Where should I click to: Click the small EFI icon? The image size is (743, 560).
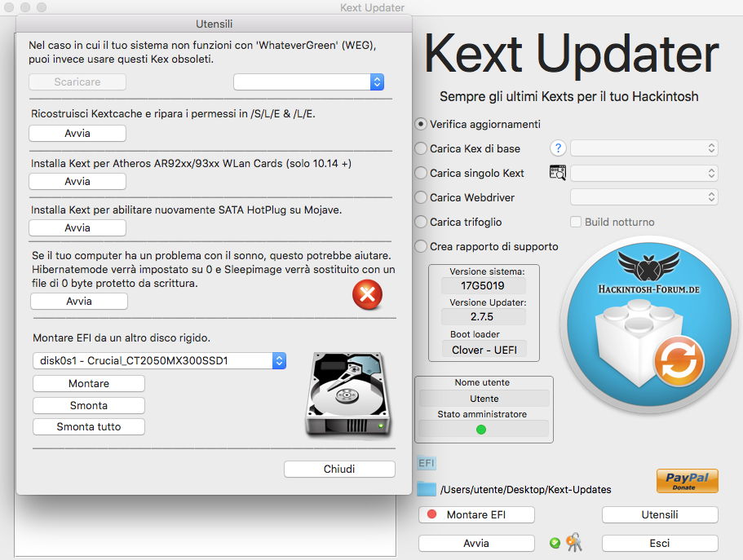point(427,463)
